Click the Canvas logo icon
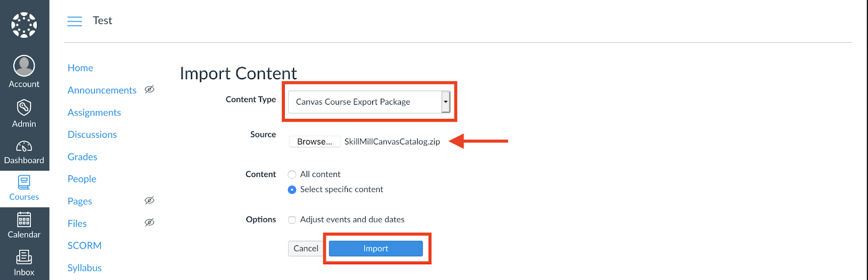The height and width of the screenshot is (280, 868). (x=24, y=25)
